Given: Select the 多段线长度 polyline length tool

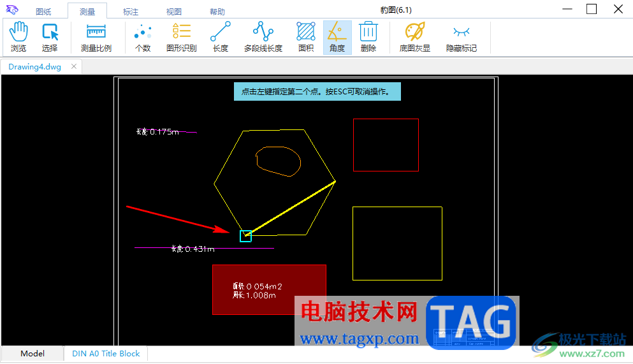Looking at the screenshot, I should 263,37.
